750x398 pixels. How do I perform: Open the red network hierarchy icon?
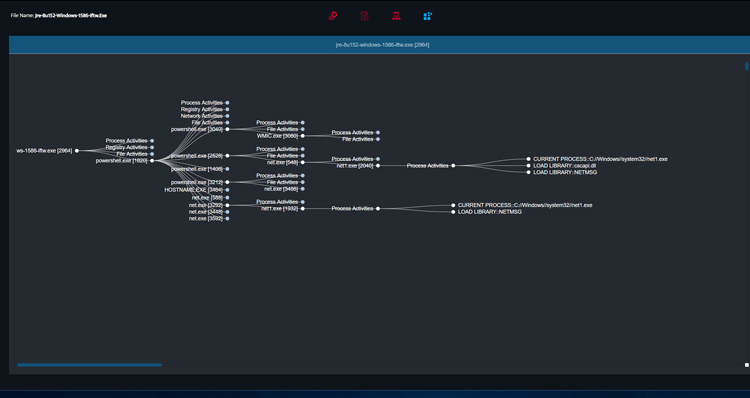coord(396,16)
